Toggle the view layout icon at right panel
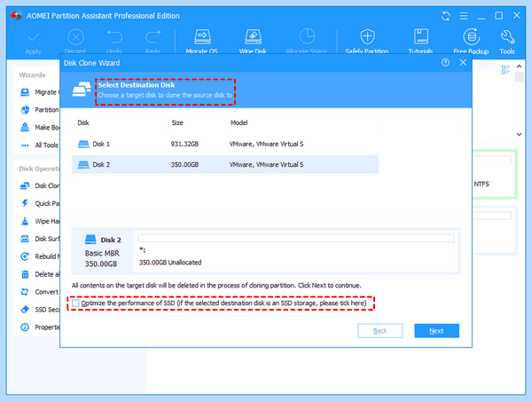Image resolution: width=532 pixels, height=401 pixels. pyautogui.click(x=505, y=69)
